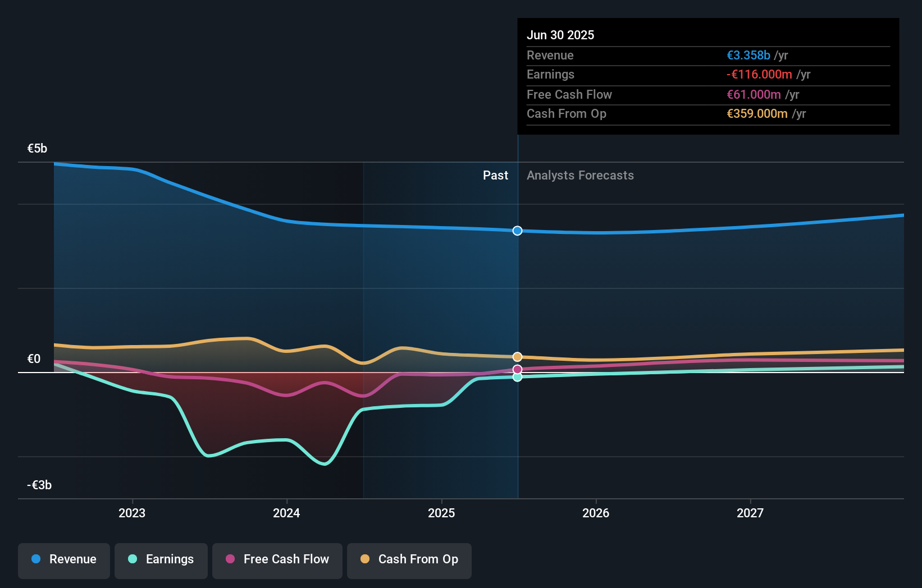Open the Free Cash Flow legend button
Image resolution: width=922 pixels, height=588 pixels.
click(277, 561)
